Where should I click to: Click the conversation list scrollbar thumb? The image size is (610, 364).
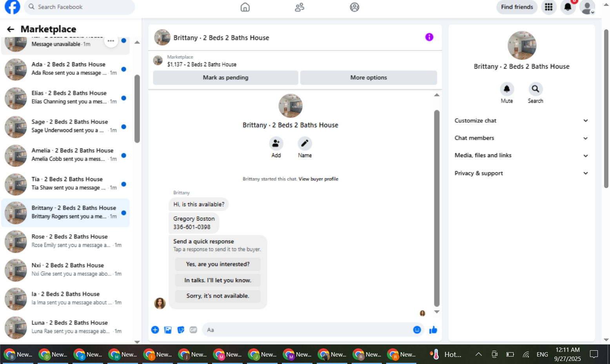point(137,109)
